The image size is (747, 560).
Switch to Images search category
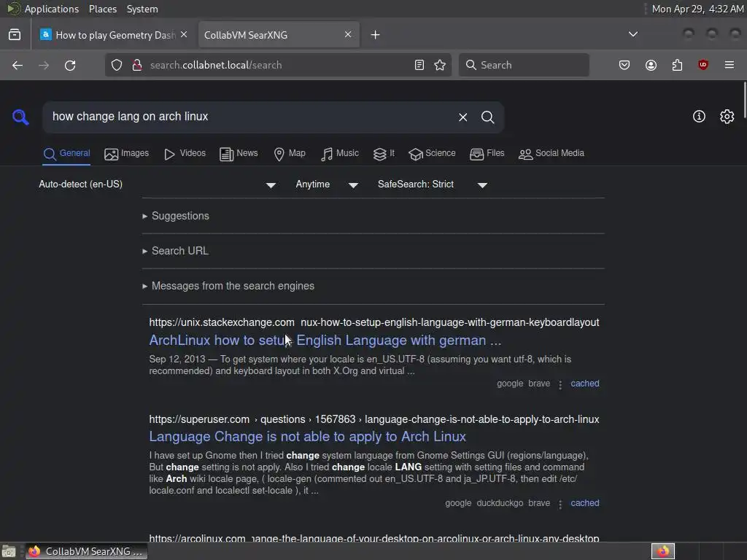126,153
